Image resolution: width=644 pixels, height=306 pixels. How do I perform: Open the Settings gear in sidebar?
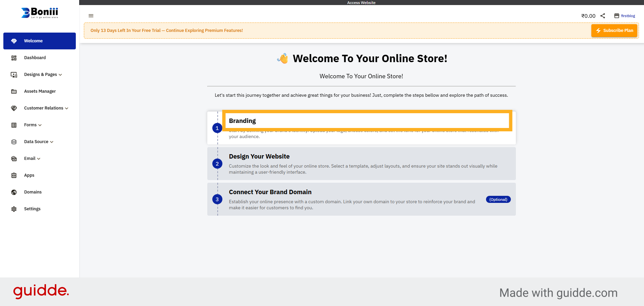pos(14,209)
